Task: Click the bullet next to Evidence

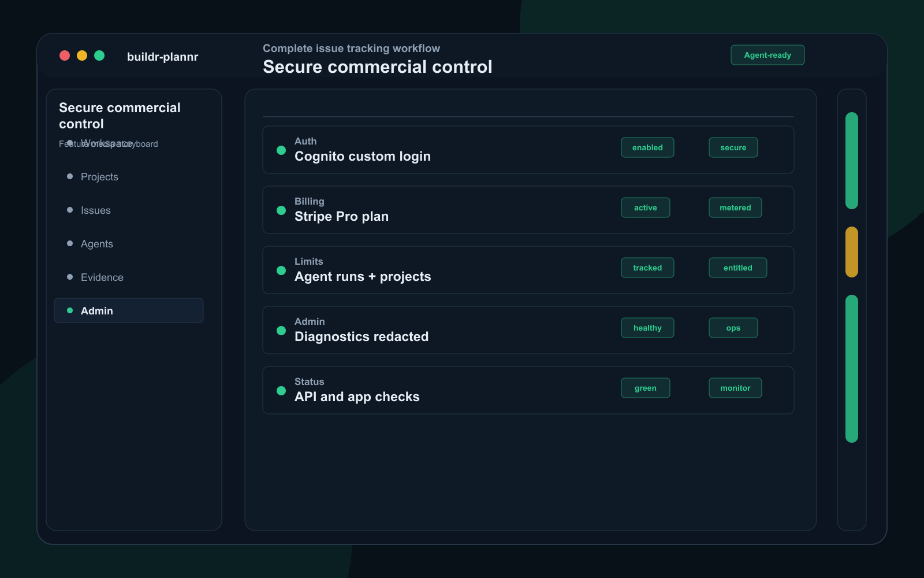Action: click(x=70, y=277)
